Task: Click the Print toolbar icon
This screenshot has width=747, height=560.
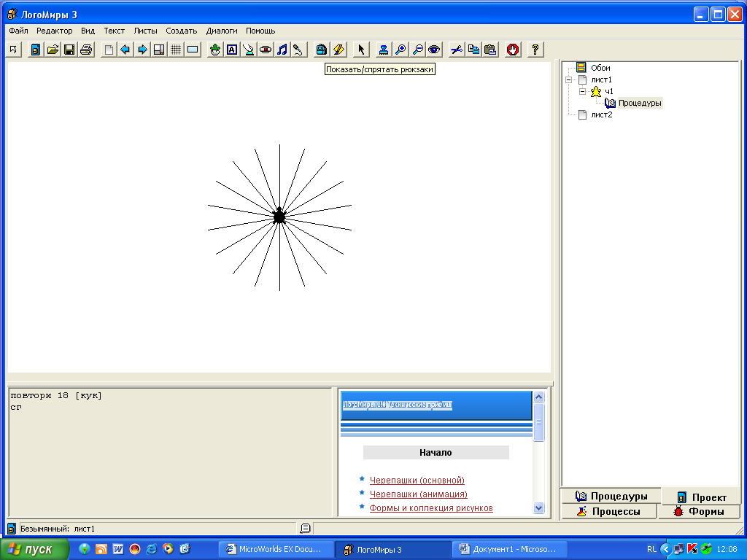Action: tap(86, 50)
